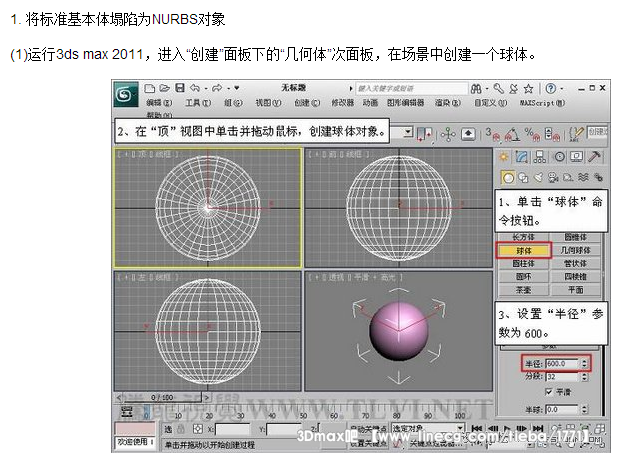The height and width of the screenshot is (453, 618).
Task: Toggle the selection lock icon
Action: pos(181,429)
